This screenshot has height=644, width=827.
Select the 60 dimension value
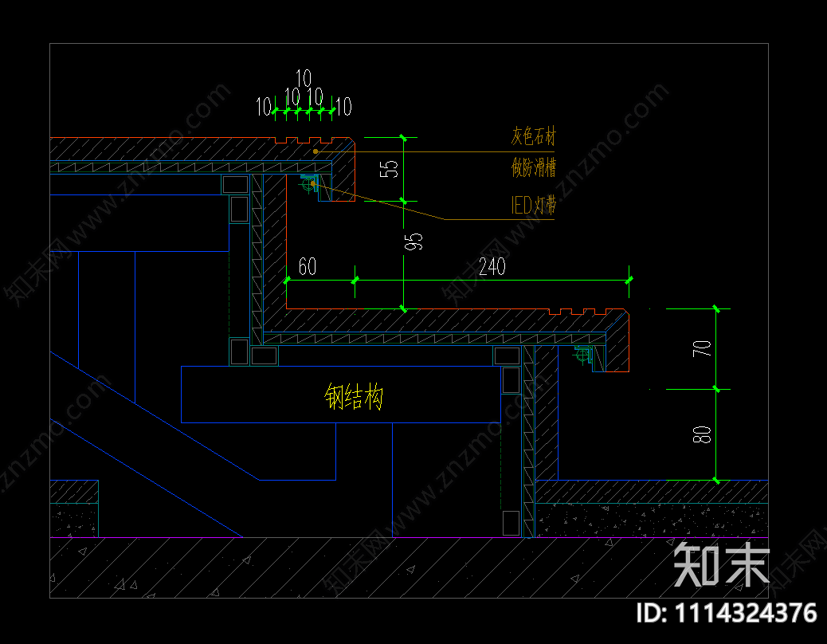[308, 267]
